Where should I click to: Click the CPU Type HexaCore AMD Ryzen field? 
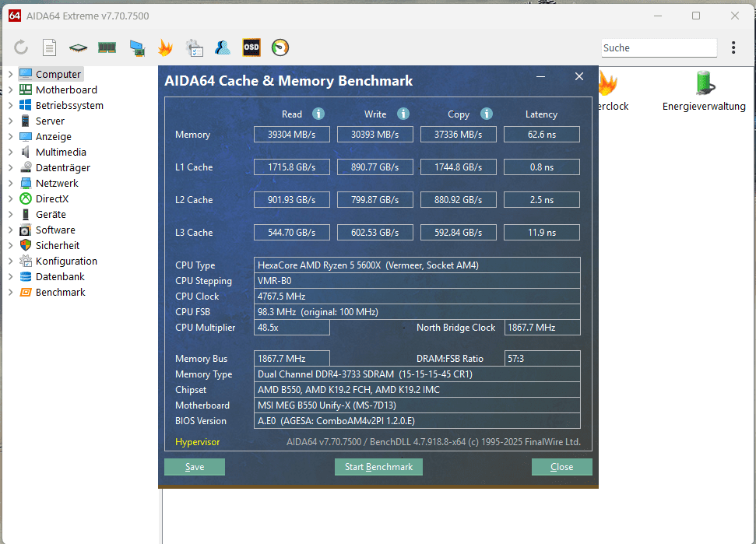(x=417, y=265)
